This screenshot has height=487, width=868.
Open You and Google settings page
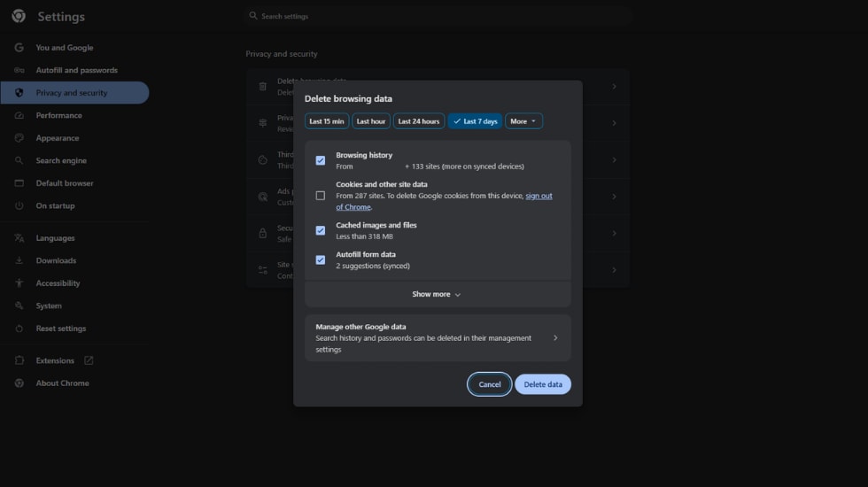click(74, 48)
